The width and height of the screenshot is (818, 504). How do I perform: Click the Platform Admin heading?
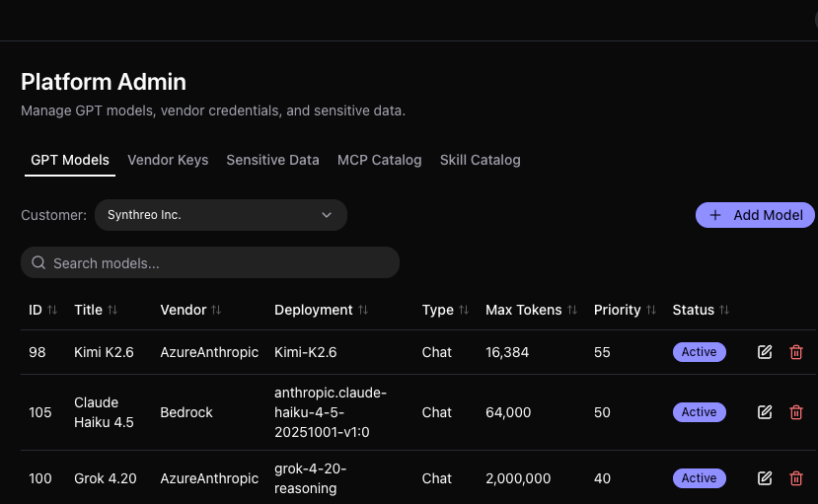[x=104, y=82]
